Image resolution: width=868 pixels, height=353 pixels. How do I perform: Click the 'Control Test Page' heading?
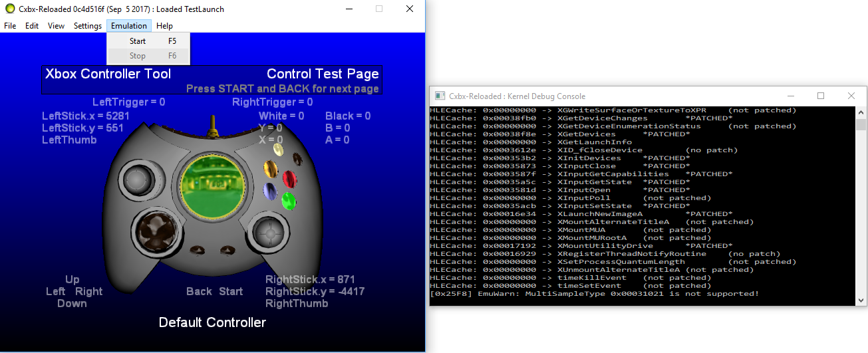pos(323,74)
